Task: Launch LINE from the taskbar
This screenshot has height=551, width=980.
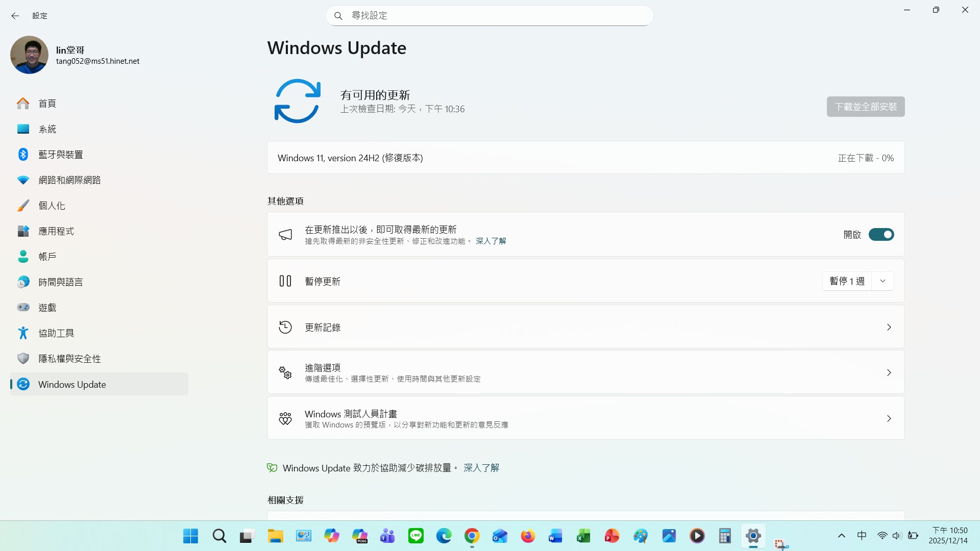Action: click(415, 536)
